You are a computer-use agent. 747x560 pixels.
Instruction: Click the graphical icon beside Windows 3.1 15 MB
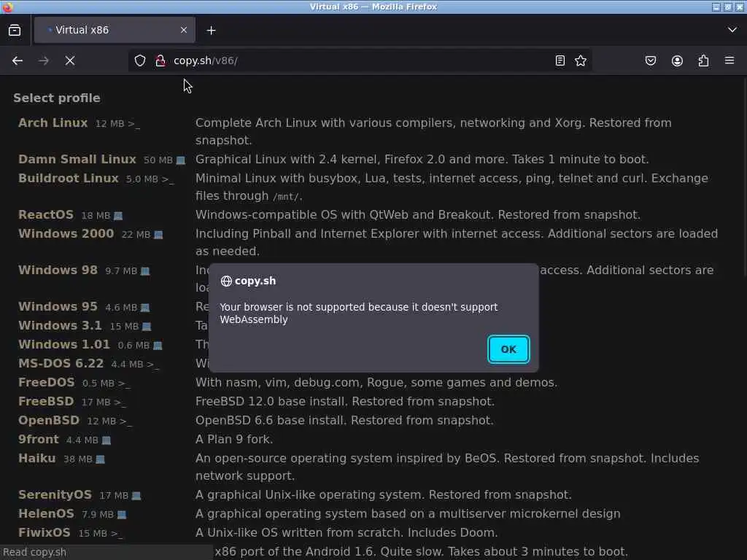147,327
